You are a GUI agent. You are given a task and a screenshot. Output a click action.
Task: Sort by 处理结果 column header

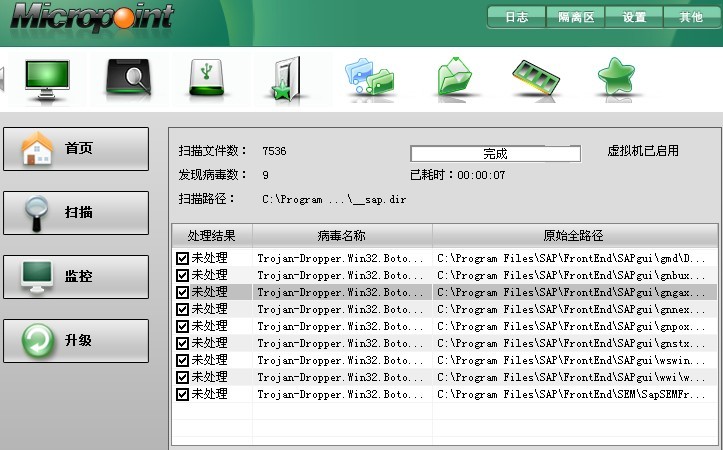point(212,236)
